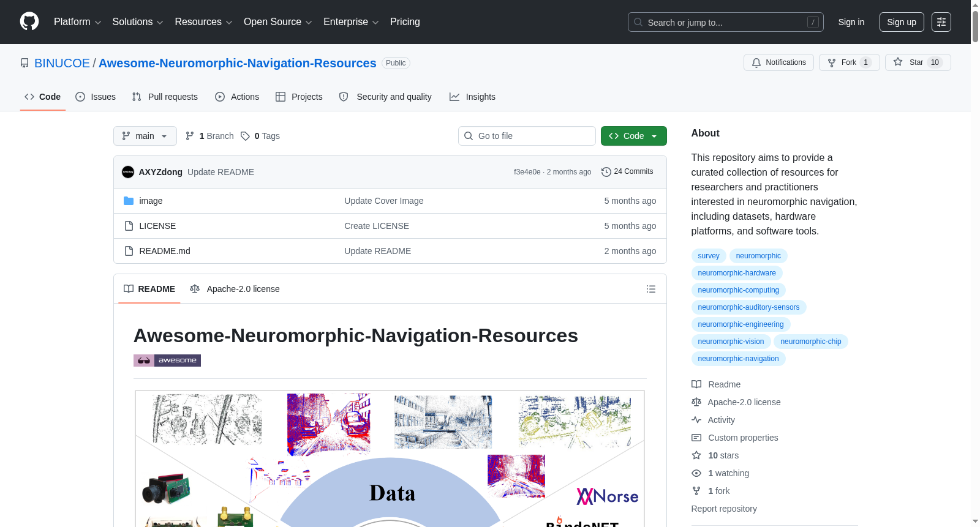Image resolution: width=980 pixels, height=527 pixels.
Task: Select the Apache-2.0 license tab
Action: (235, 289)
